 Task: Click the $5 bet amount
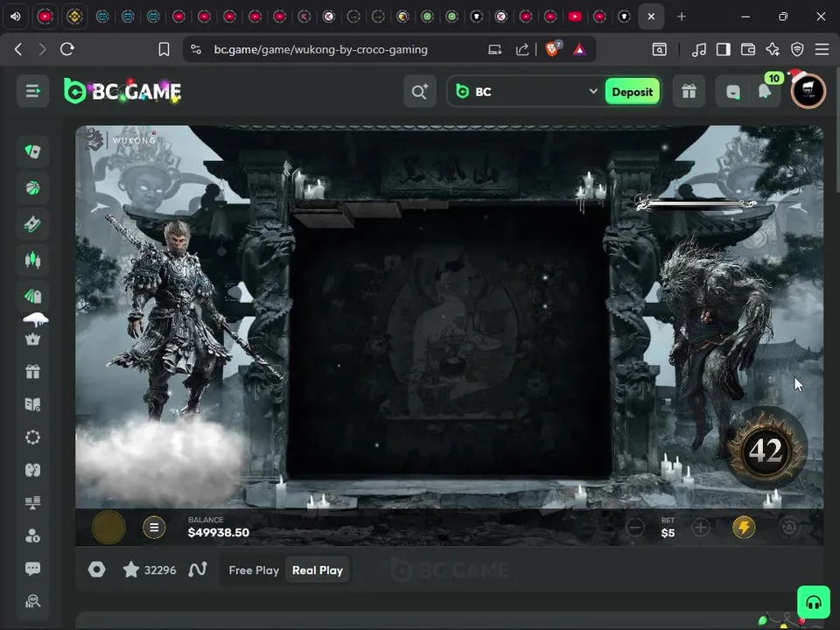click(668, 533)
